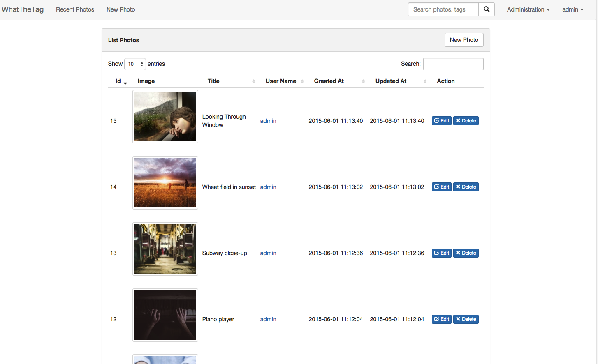The height and width of the screenshot is (364, 598).
Task: Click Created At column sort arrows
Action: (x=363, y=81)
